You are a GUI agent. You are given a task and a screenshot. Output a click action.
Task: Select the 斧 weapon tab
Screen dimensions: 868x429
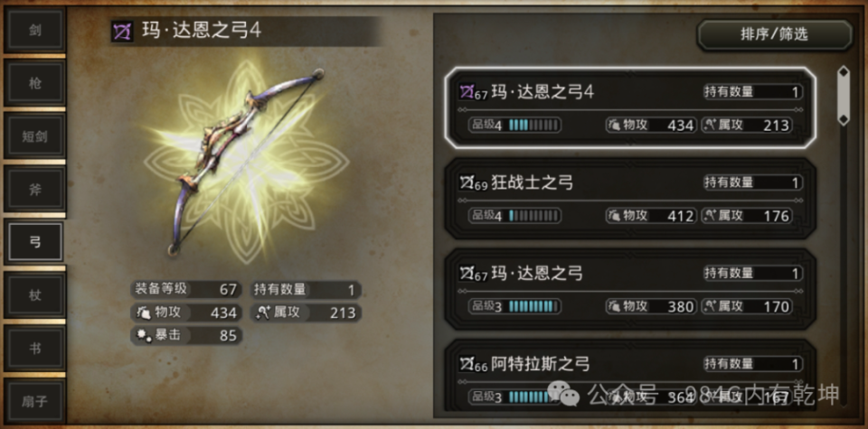pyautogui.click(x=35, y=190)
